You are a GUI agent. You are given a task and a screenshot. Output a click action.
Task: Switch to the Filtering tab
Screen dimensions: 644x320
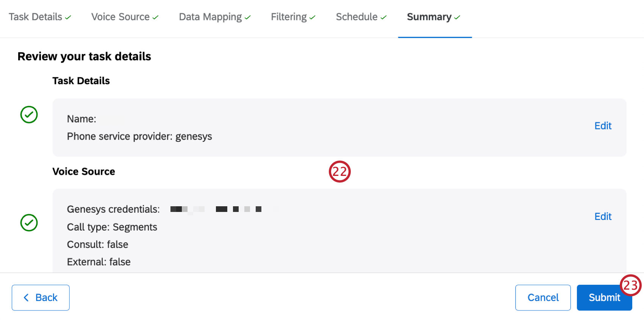click(289, 17)
